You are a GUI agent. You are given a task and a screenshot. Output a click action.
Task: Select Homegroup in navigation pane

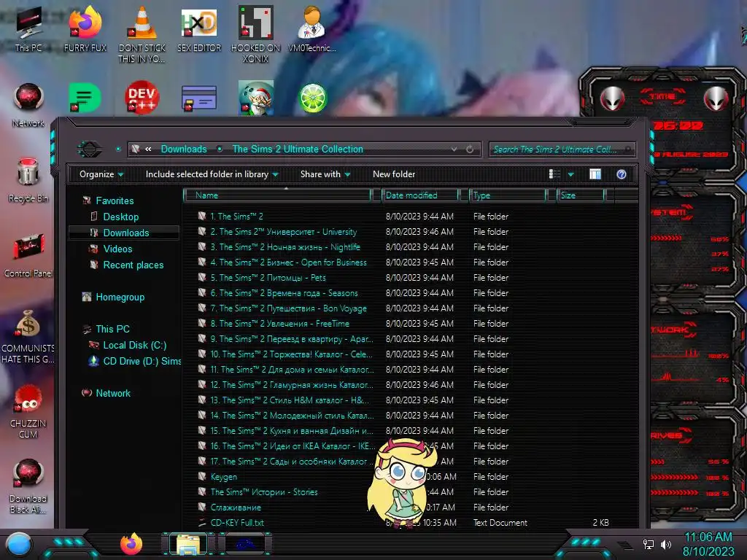point(120,297)
